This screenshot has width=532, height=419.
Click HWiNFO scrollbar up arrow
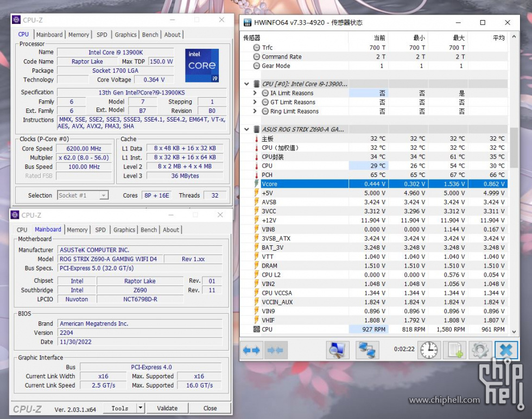click(514, 37)
